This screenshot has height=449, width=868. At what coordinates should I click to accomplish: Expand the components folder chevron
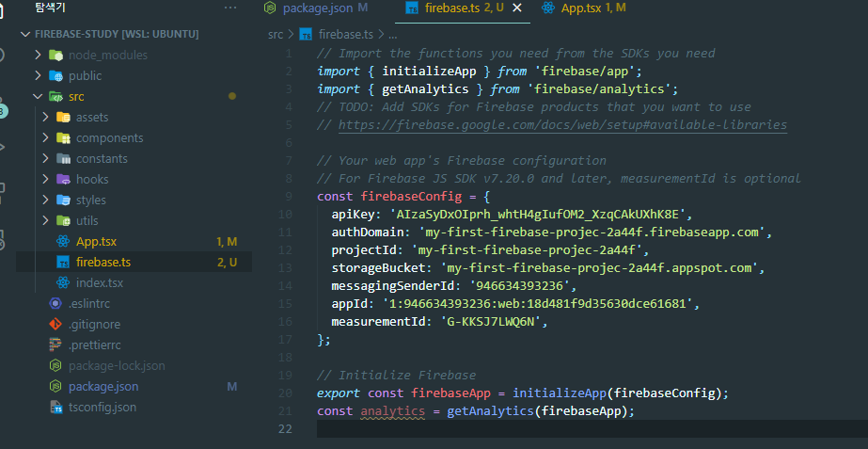click(x=45, y=137)
